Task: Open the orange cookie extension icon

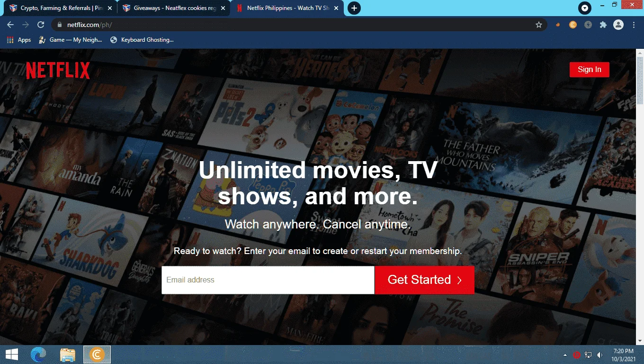Action: 558,25
